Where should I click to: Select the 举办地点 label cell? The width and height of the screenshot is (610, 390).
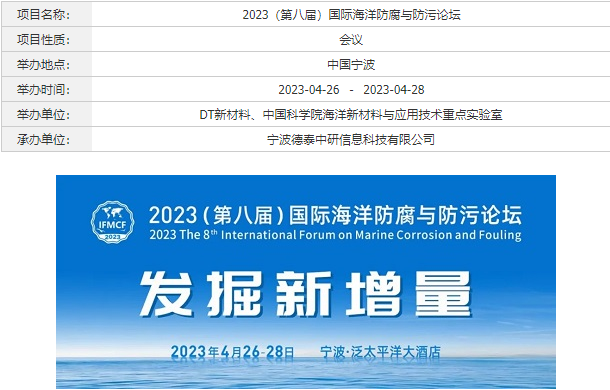coord(47,64)
